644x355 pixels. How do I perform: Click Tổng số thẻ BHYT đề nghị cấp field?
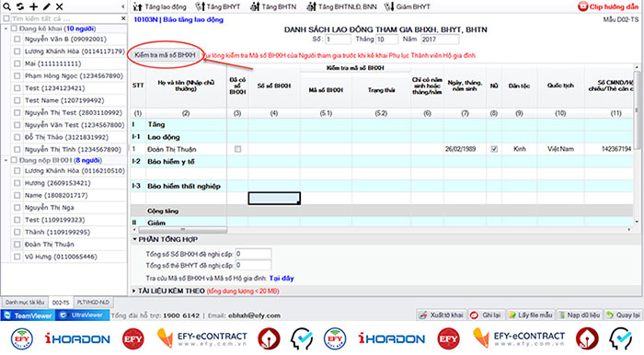pos(253,265)
